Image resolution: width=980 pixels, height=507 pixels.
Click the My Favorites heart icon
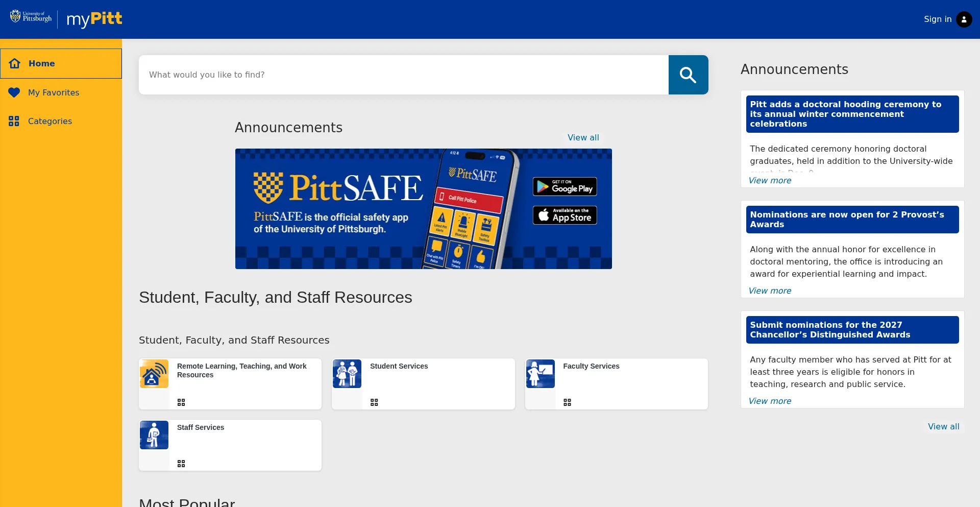click(x=14, y=92)
